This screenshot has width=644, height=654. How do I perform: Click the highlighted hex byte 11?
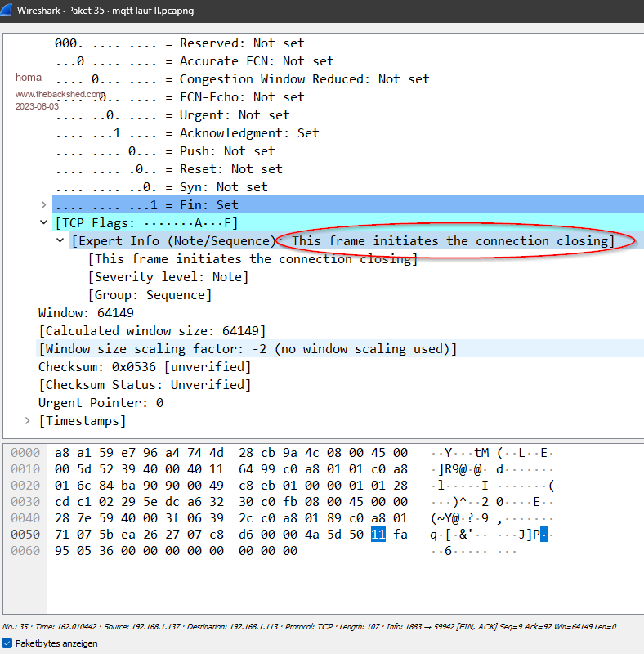coord(378,535)
